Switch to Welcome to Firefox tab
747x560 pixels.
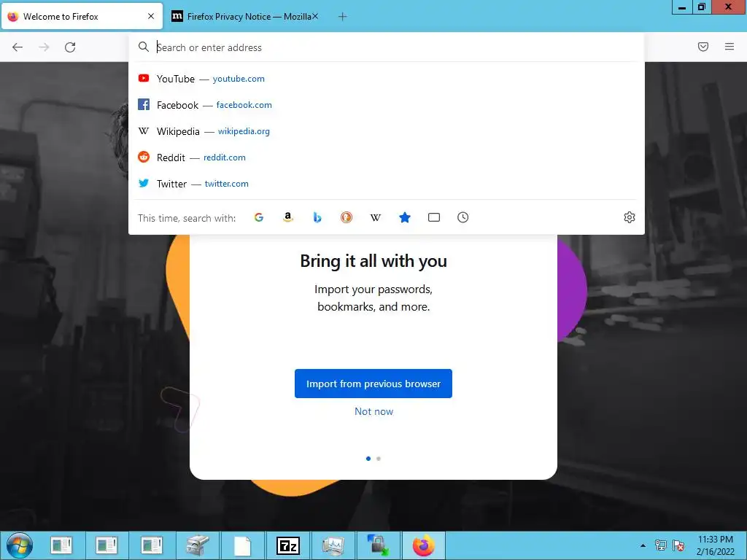pos(82,16)
